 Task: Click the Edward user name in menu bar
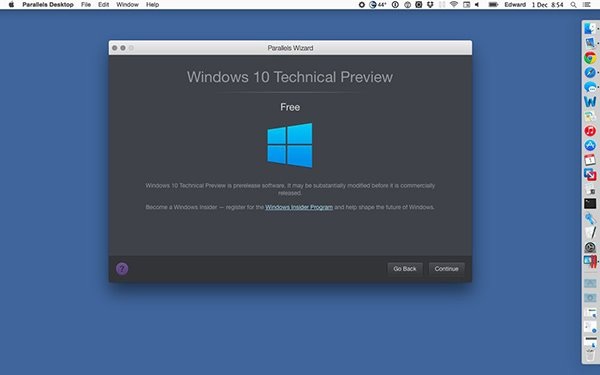[515, 5]
